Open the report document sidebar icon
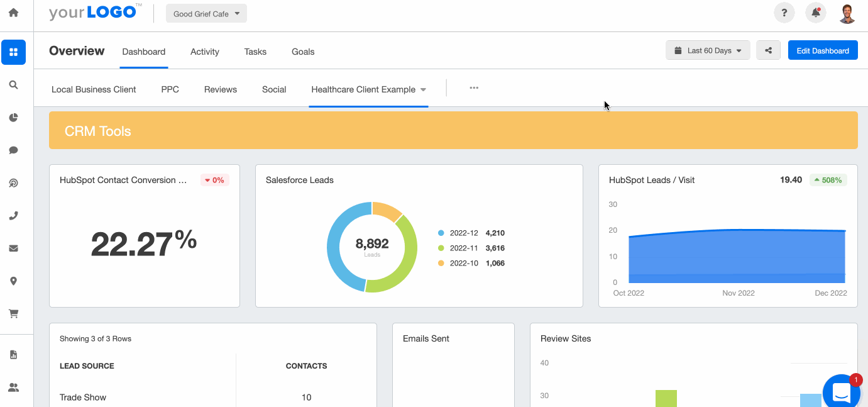 13,355
